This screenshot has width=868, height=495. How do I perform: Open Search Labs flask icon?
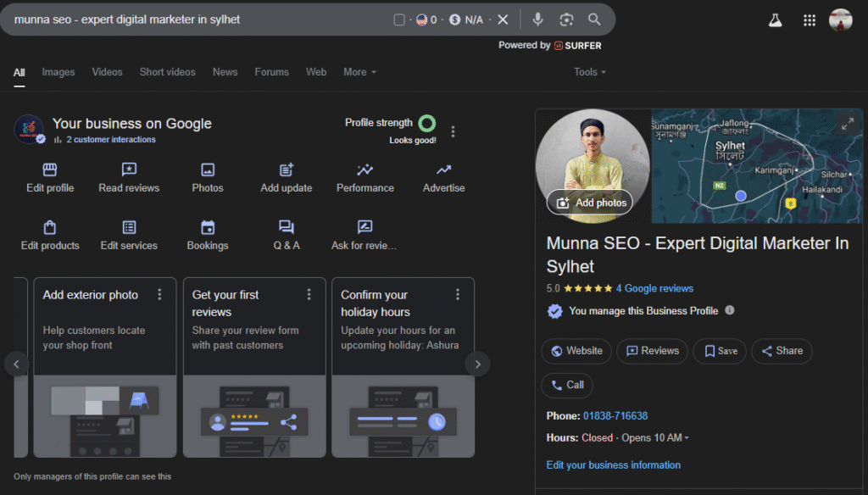point(775,20)
